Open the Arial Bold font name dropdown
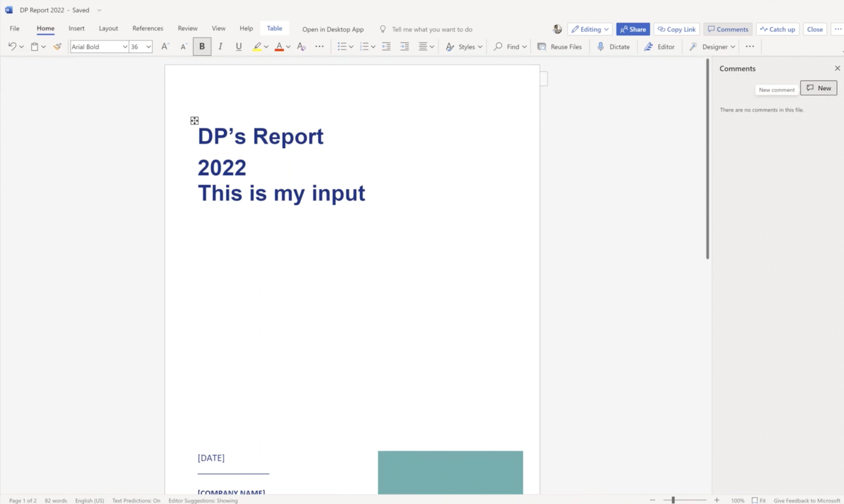 [x=125, y=47]
